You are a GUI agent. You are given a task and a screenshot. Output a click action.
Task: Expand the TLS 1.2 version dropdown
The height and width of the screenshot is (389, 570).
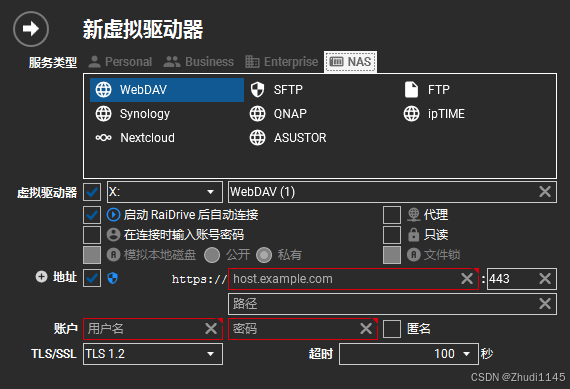pos(153,354)
